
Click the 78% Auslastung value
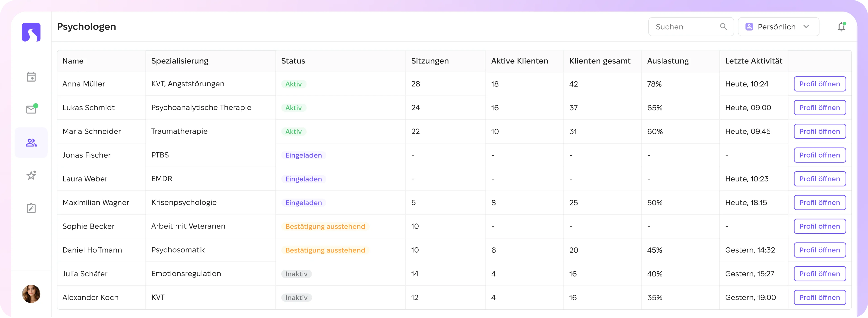coord(654,84)
